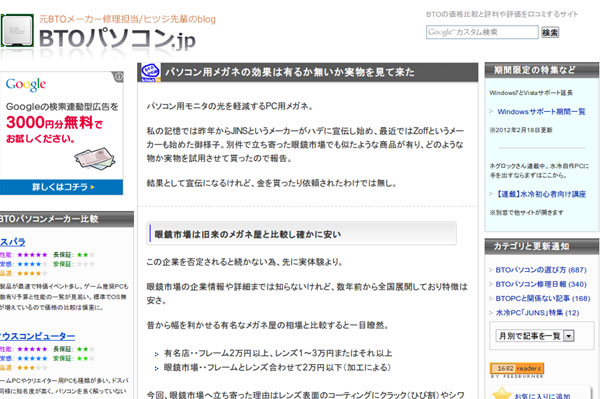The image size is (600, 399).
Task: Click the bullet line 眼鏡市場‥フレームとレンズ合わせて2万円以下
Action: 277,368
